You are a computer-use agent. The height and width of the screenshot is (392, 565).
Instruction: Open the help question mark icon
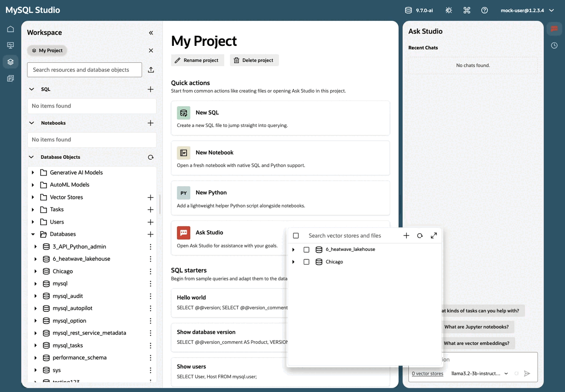[485, 10]
